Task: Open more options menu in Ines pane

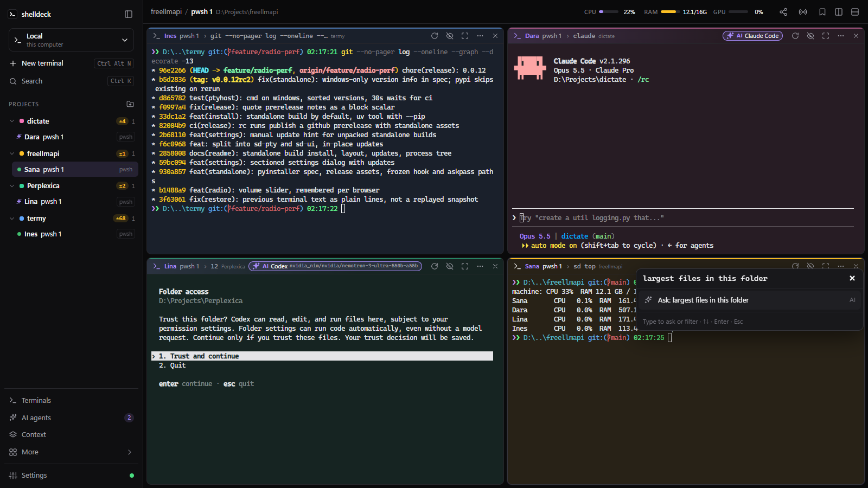Action: (480, 36)
